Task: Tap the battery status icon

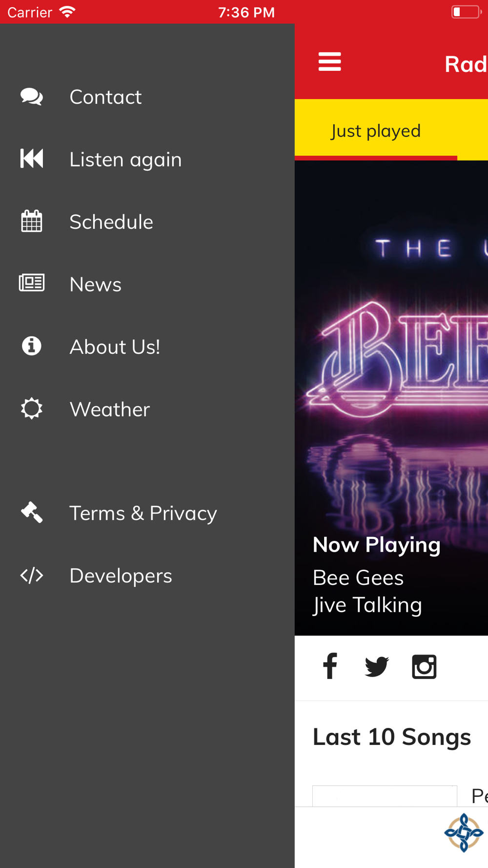Action: tap(466, 12)
